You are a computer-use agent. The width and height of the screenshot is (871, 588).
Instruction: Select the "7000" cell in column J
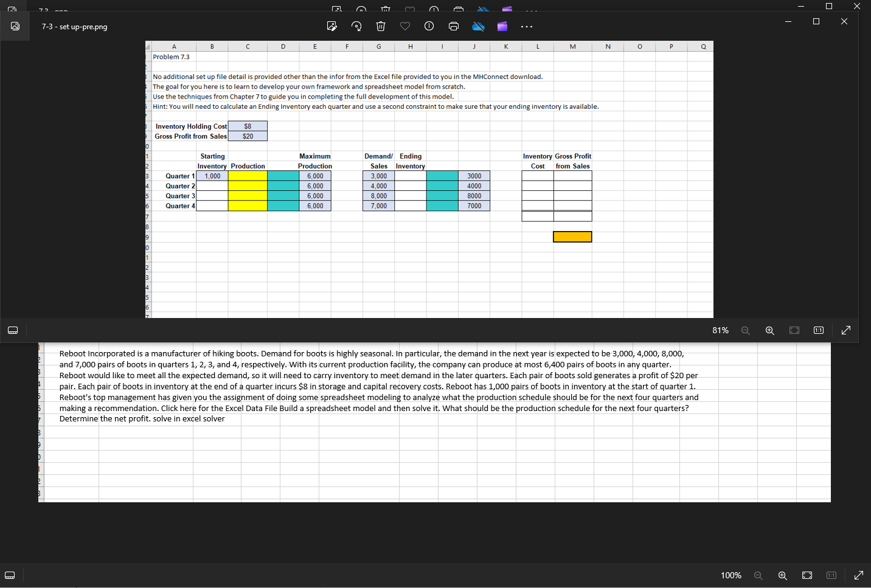pos(474,206)
